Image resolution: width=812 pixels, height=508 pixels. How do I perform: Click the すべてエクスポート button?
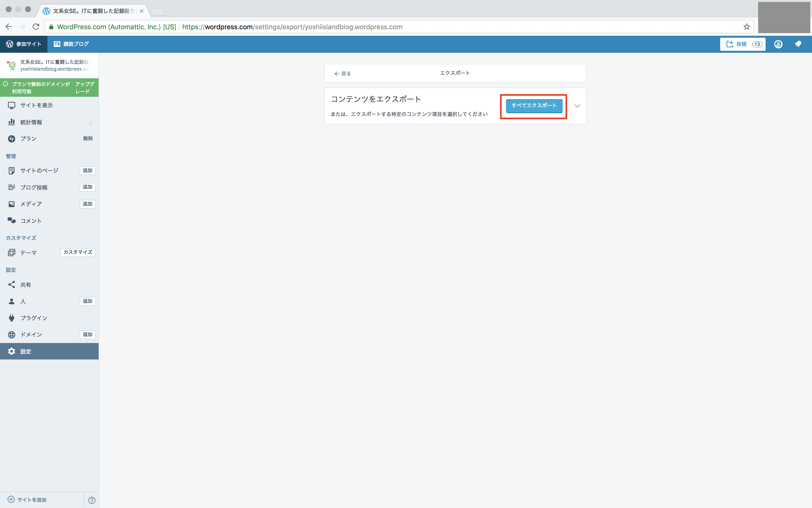click(x=534, y=106)
